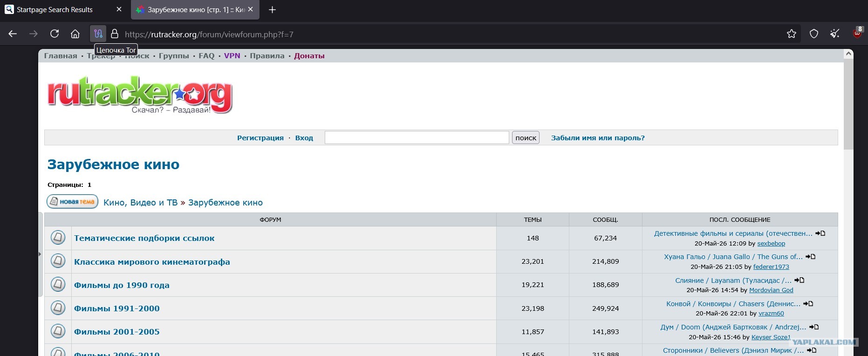868x356 pixels.
Task: Open last post Конвой / Конвоиры / Chasers
Action: (733, 304)
